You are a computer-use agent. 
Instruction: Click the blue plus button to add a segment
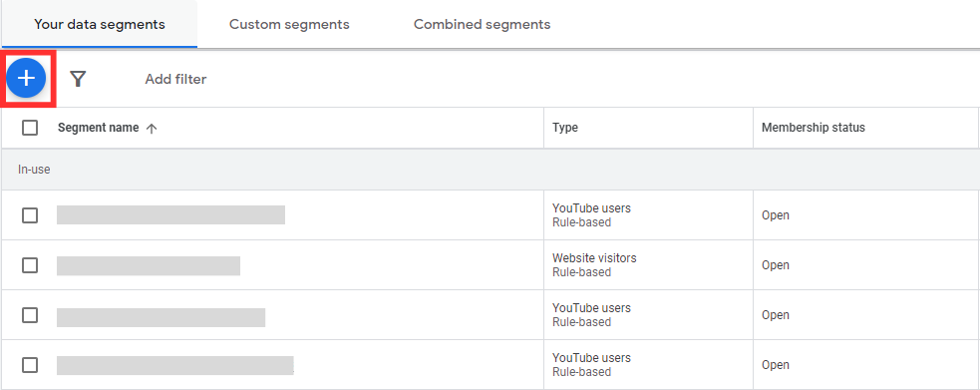click(26, 78)
